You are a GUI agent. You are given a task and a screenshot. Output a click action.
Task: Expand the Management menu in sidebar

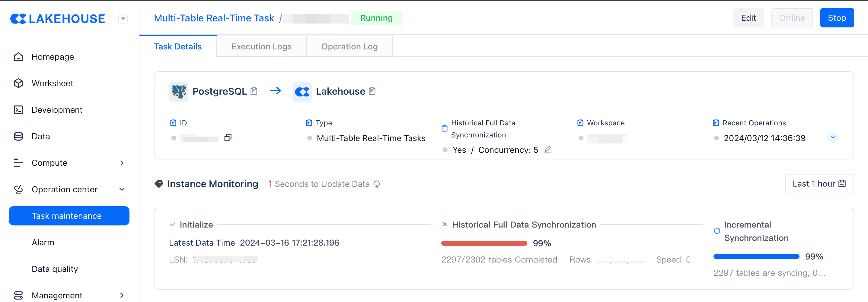122,295
